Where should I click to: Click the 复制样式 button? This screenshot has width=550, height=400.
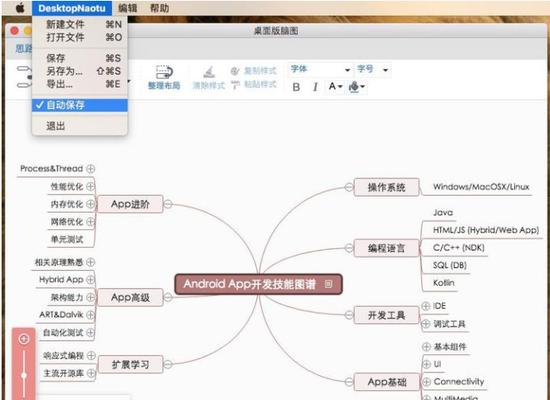(254, 71)
